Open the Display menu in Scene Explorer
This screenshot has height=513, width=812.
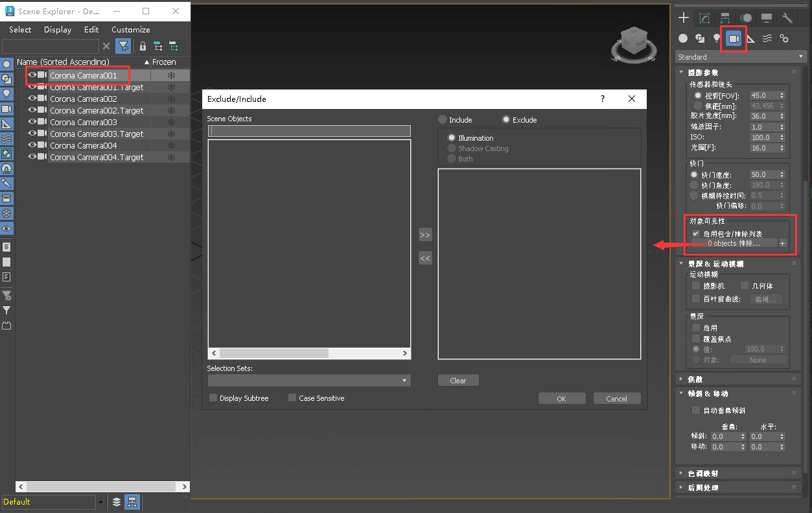[x=57, y=30]
